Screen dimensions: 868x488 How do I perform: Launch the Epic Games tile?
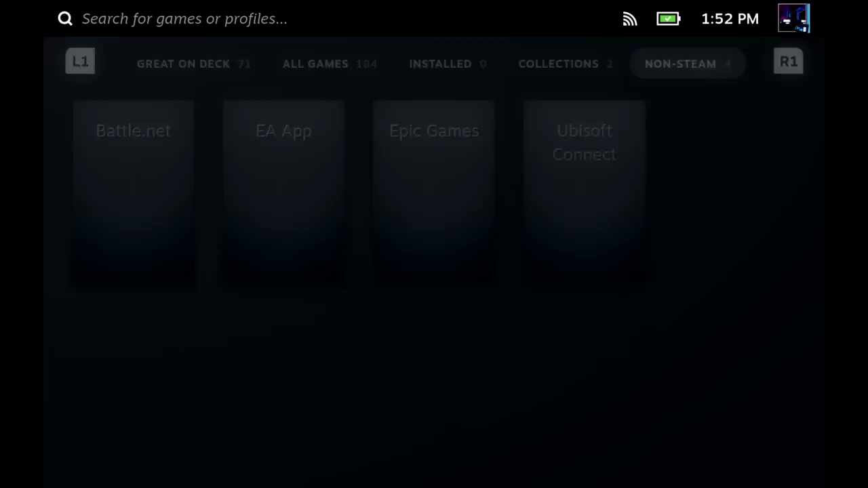[x=434, y=194]
